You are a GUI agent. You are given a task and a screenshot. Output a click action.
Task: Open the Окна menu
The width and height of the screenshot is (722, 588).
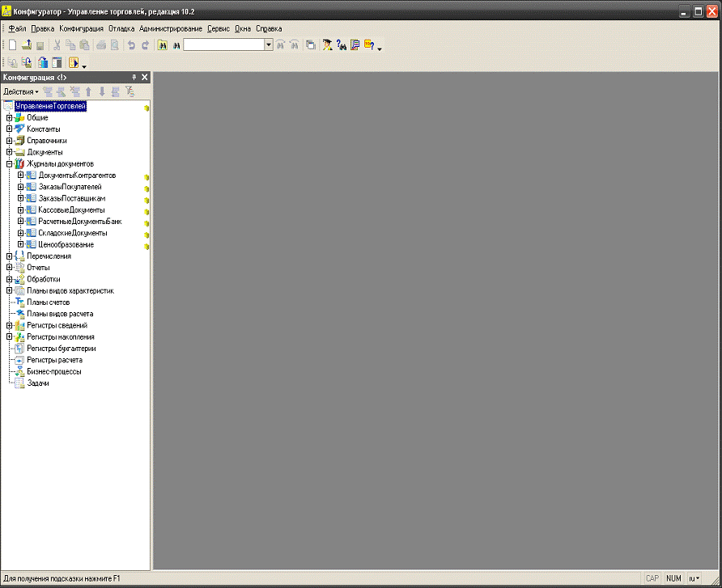[x=243, y=28]
